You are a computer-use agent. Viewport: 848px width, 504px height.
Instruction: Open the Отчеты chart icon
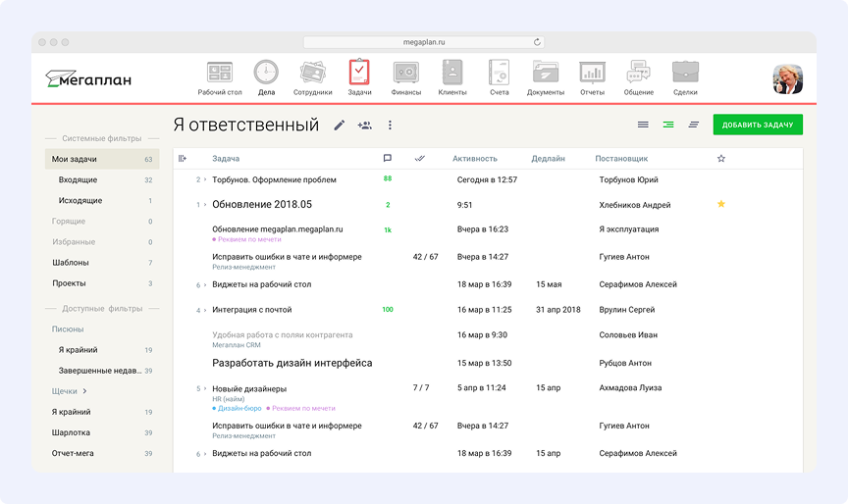(x=592, y=73)
